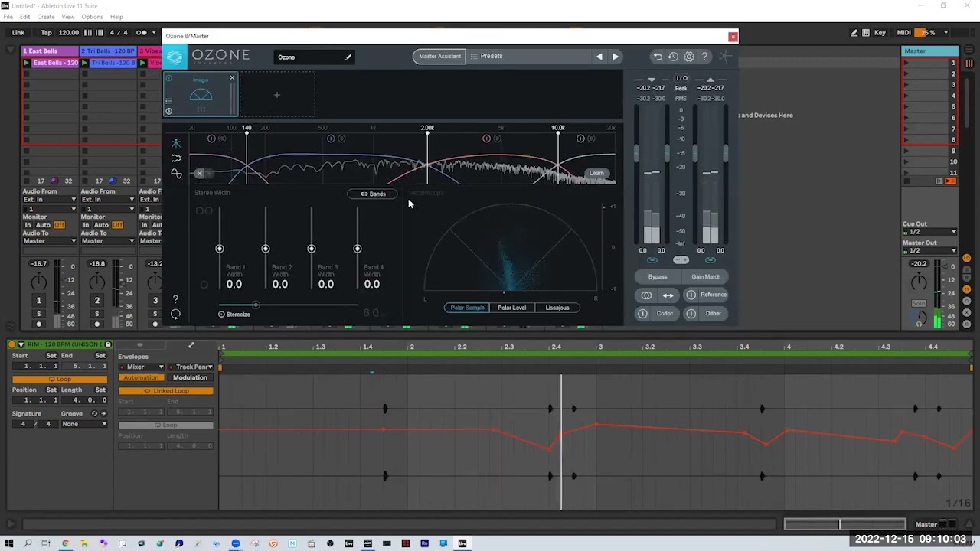The height and width of the screenshot is (551, 980).
Task: Open track 1 Audio To Master dropdown
Action: (50, 241)
